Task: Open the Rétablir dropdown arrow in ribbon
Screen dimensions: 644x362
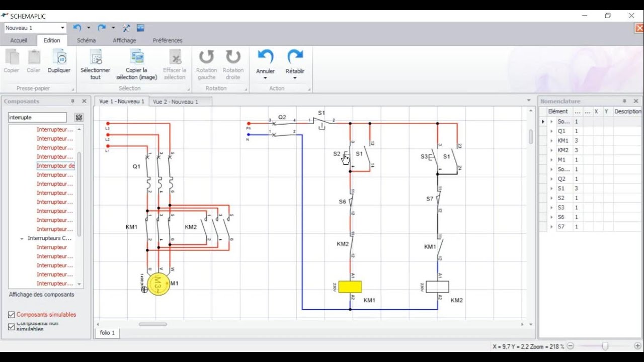Action: pos(295,78)
